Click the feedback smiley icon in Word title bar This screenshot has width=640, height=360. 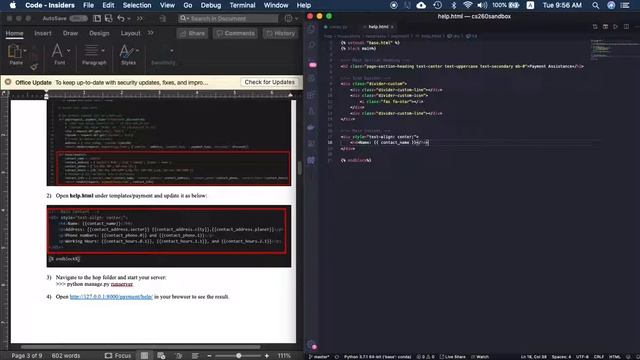(x=288, y=18)
